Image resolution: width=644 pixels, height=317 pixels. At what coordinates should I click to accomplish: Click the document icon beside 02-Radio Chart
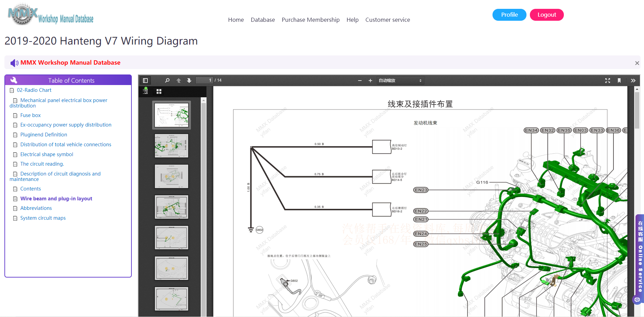pos(12,90)
